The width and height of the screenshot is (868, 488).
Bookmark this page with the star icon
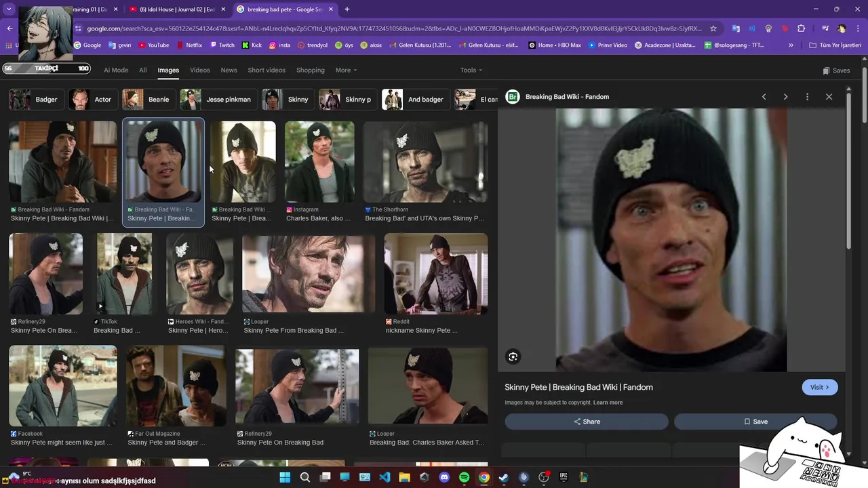[x=713, y=28]
